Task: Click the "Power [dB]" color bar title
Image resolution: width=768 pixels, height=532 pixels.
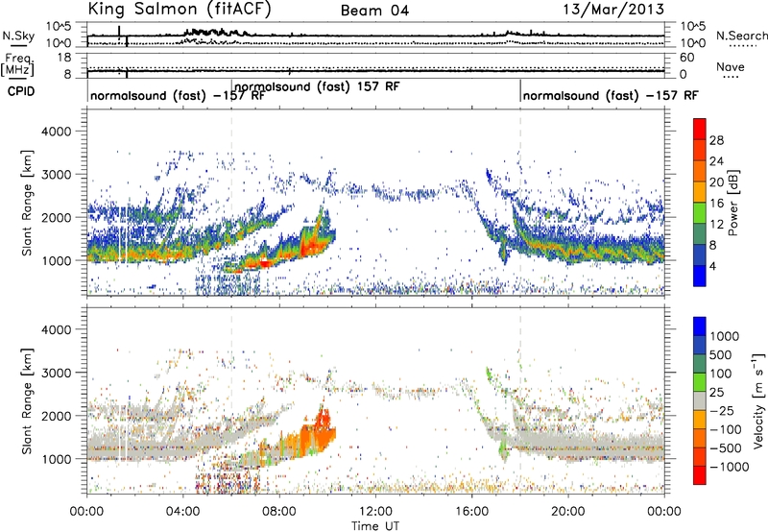Action: point(732,203)
